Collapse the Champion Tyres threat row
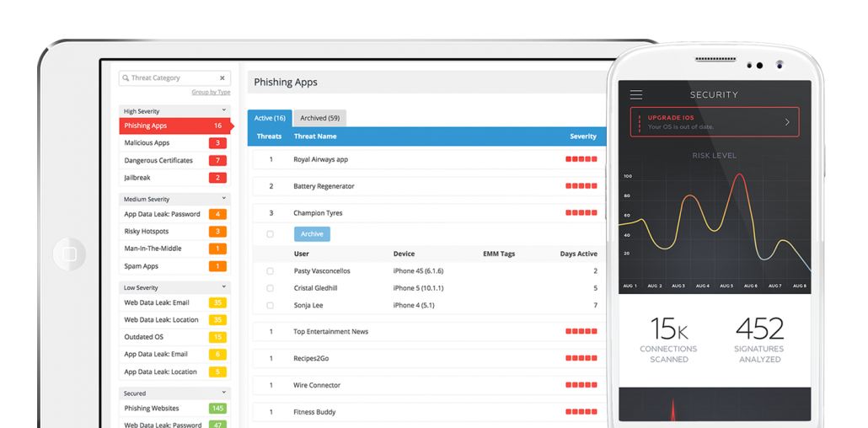868x428 pixels. click(429, 213)
